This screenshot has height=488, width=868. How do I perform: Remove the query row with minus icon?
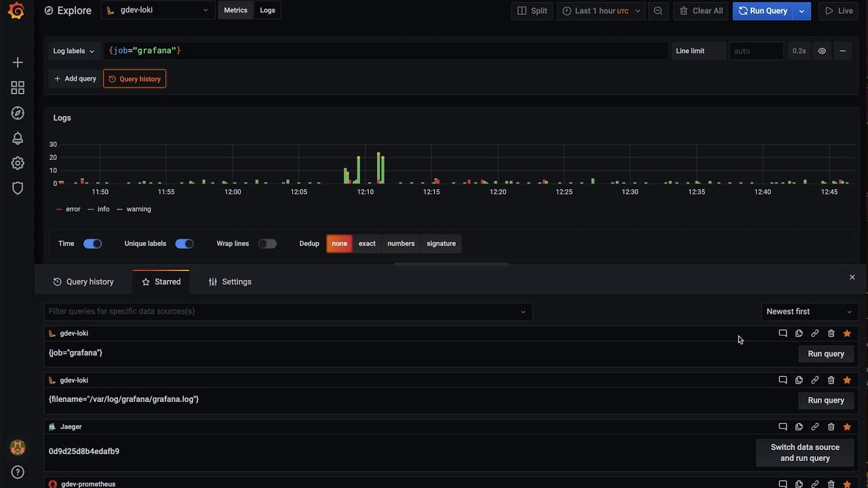click(x=842, y=51)
